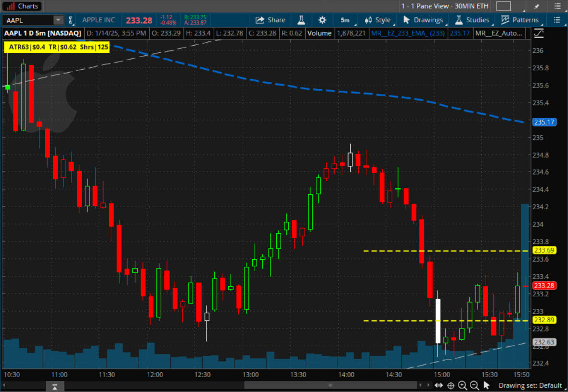The height and width of the screenshot is (392, 568).
Task: Click the large red 233.28 last price
Action: (139, 20)
